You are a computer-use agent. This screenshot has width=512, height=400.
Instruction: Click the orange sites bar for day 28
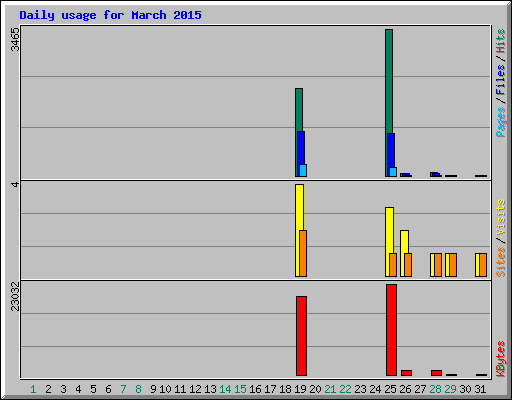(438, 265)
